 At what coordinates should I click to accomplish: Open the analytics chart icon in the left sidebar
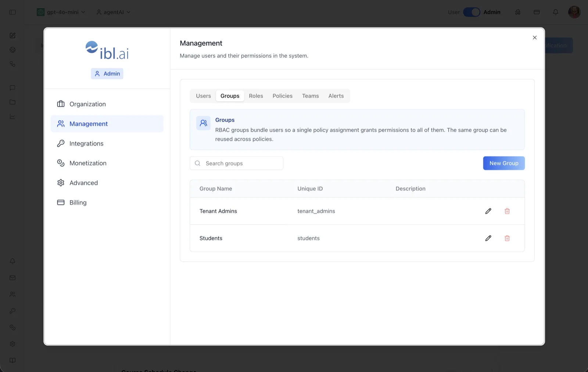coord(12,117)
